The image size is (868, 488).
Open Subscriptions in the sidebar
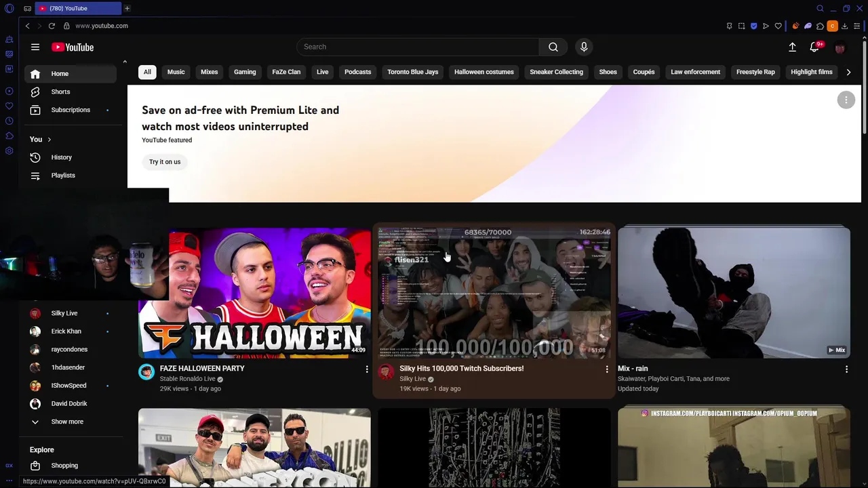pos(71,110)
